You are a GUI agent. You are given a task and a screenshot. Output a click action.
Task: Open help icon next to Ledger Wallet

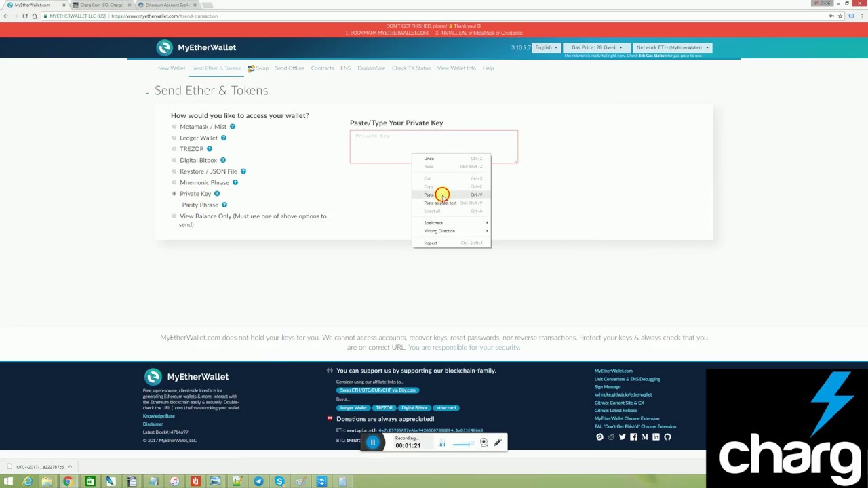tap(223, 138)
